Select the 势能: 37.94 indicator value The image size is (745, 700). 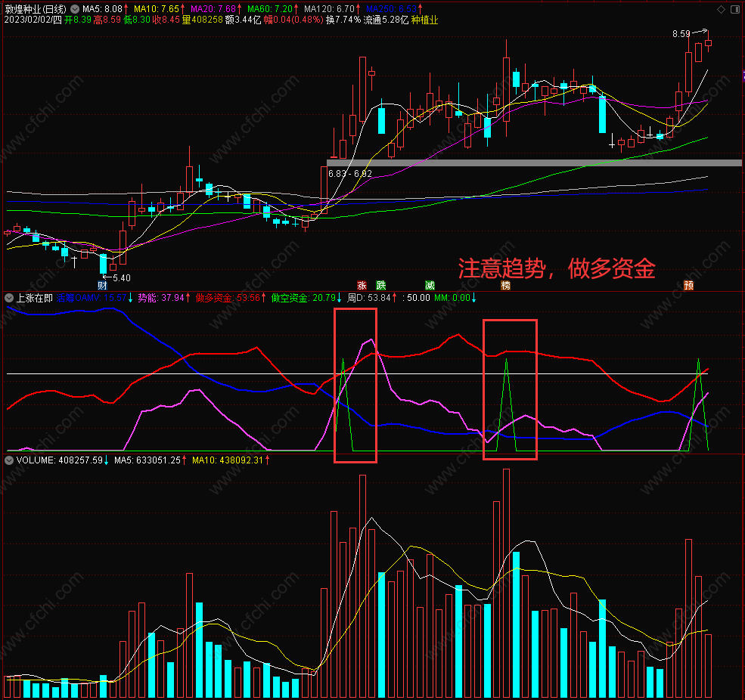(x=160, y=298)
